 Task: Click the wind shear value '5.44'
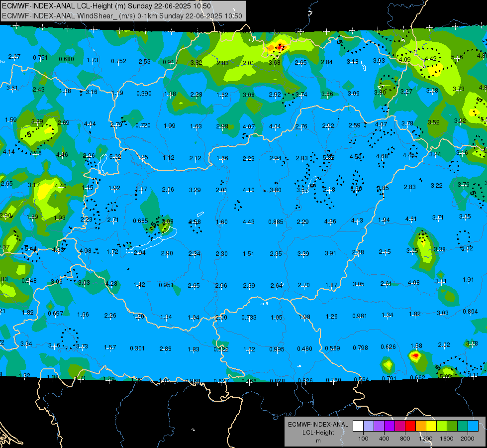click(30, 248)
